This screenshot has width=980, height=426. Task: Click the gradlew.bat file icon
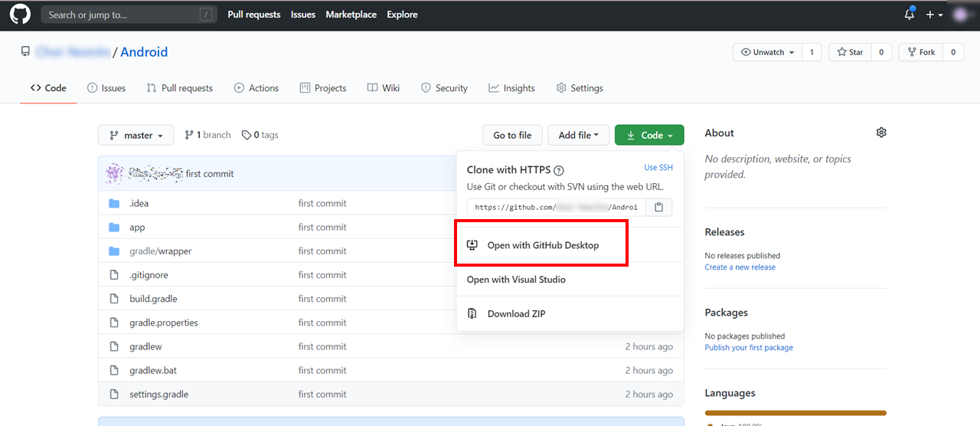(x=114, y=370)
